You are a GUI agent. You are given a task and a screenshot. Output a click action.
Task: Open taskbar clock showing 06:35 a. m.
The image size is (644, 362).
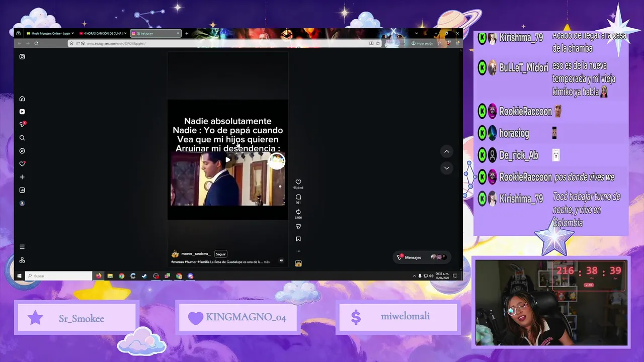click(x=442, y=276)
